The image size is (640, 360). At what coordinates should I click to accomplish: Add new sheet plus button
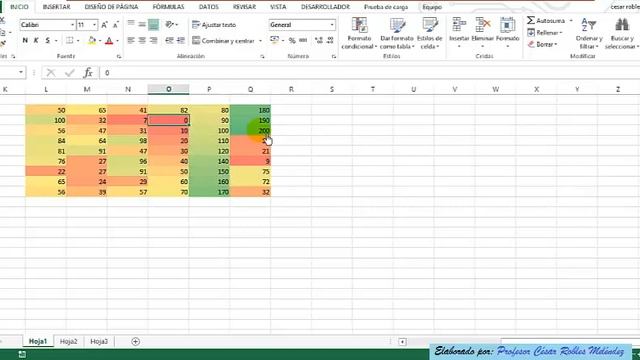coord(136,341)
